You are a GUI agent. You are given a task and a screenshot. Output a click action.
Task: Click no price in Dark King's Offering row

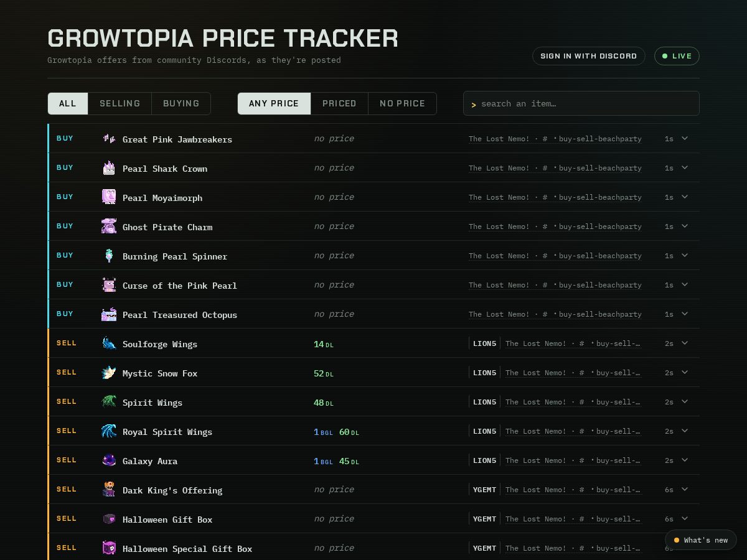tap(334, 490)
